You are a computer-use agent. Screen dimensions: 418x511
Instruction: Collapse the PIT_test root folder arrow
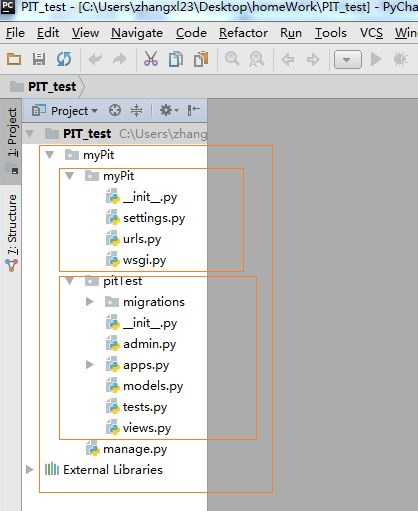pyautogui.click(x=30, y=134)
